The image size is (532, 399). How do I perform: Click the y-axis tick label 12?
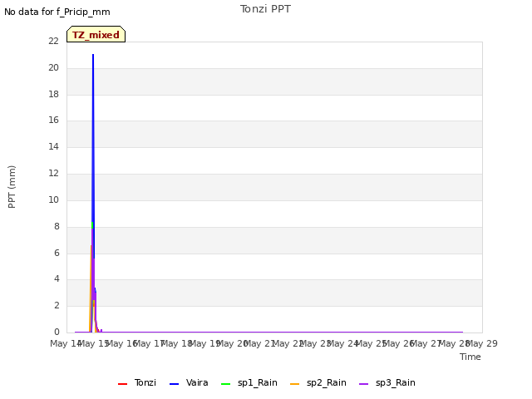[x=53, y=173]
